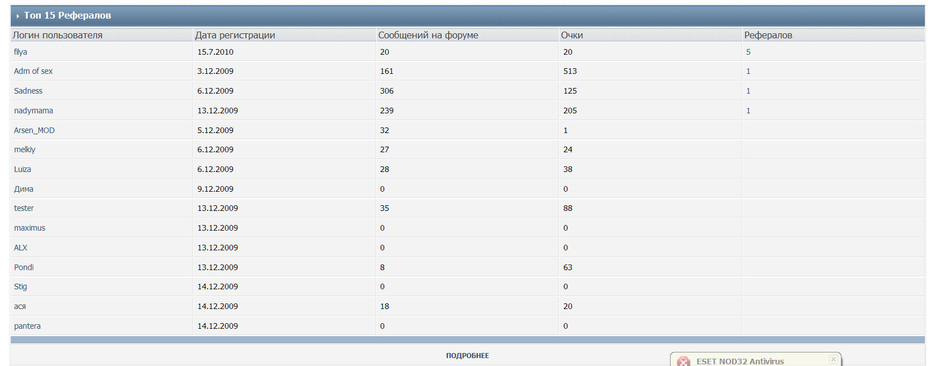This screenshot has height=366, width=930.
Task: Select Arsen_MOD's forum posts 32
Action: point(384,130)
